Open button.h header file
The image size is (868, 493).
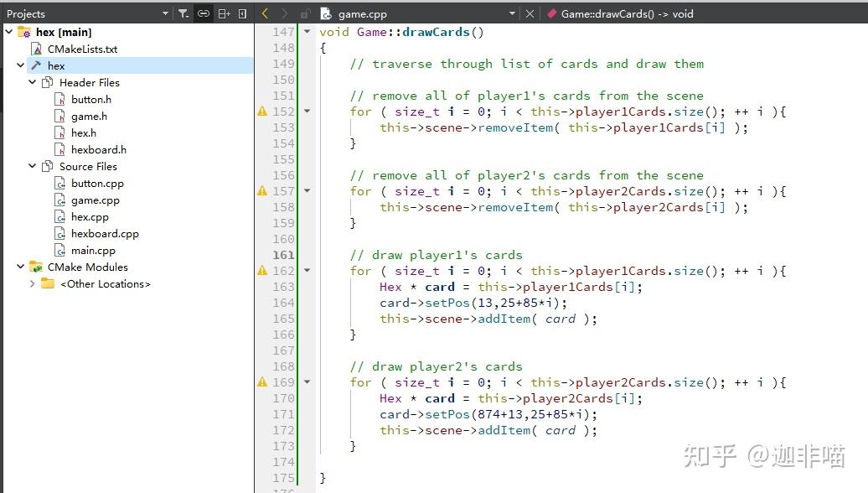click(91, 99)
